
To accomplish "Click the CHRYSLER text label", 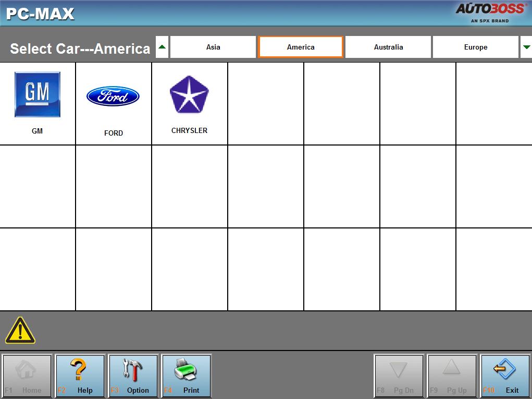I will click(x=189, y=130).
